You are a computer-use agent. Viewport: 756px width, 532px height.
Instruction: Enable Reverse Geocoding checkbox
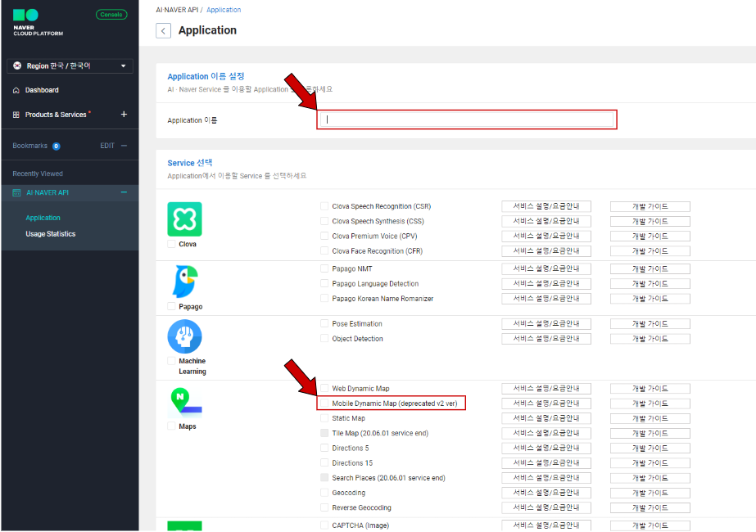324,507
